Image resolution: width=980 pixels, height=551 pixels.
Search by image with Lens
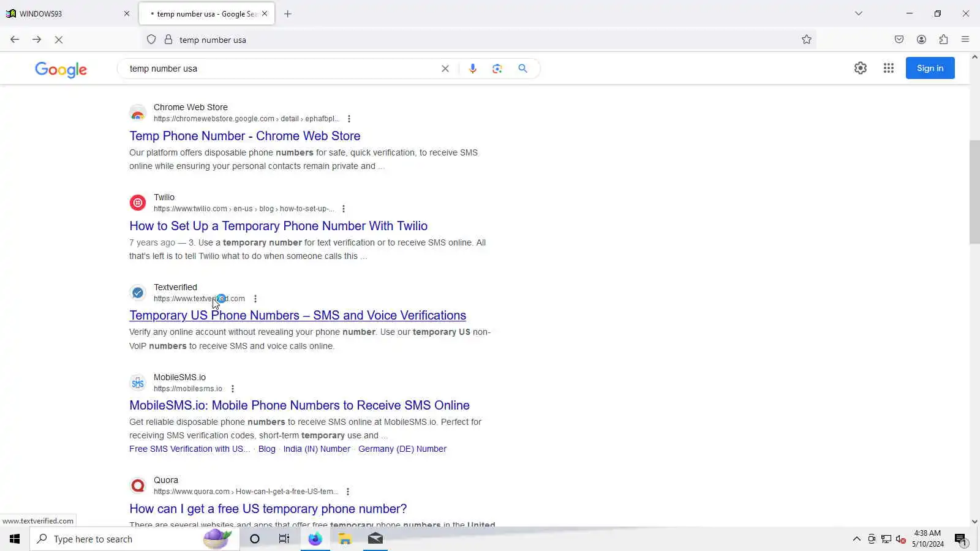(x=497, y=69)
